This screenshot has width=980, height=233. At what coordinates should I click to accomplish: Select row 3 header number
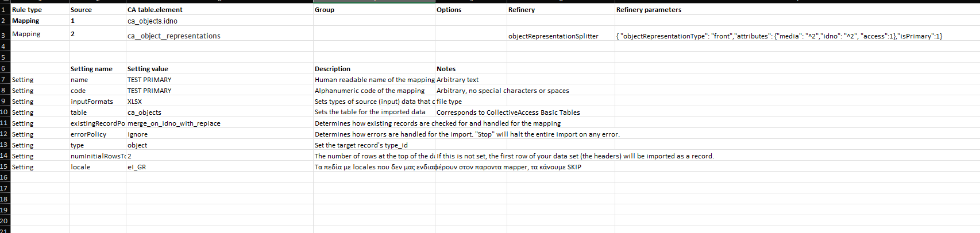tap(3, 36)
